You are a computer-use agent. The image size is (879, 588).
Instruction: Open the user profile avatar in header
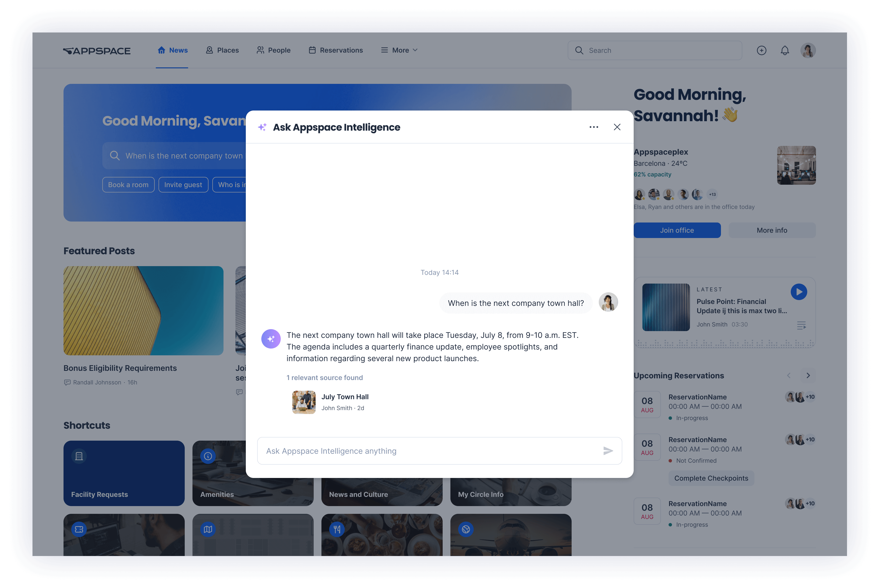(x=808, y=50)
